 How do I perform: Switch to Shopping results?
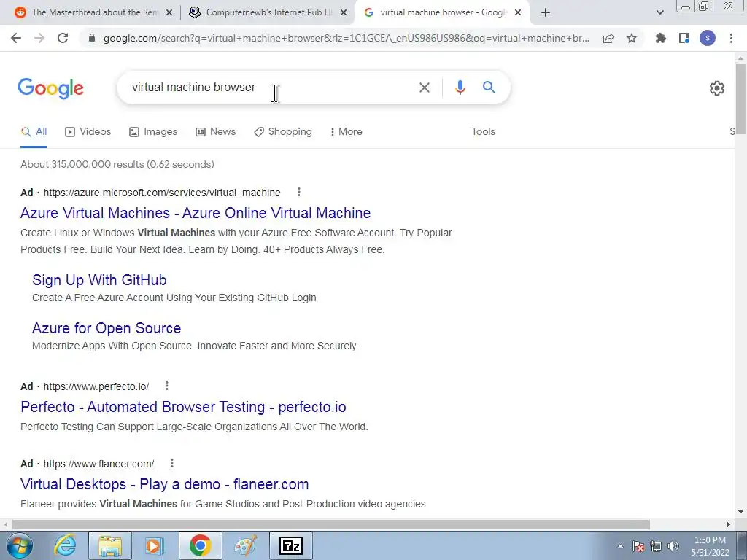[x=283, y=132]
